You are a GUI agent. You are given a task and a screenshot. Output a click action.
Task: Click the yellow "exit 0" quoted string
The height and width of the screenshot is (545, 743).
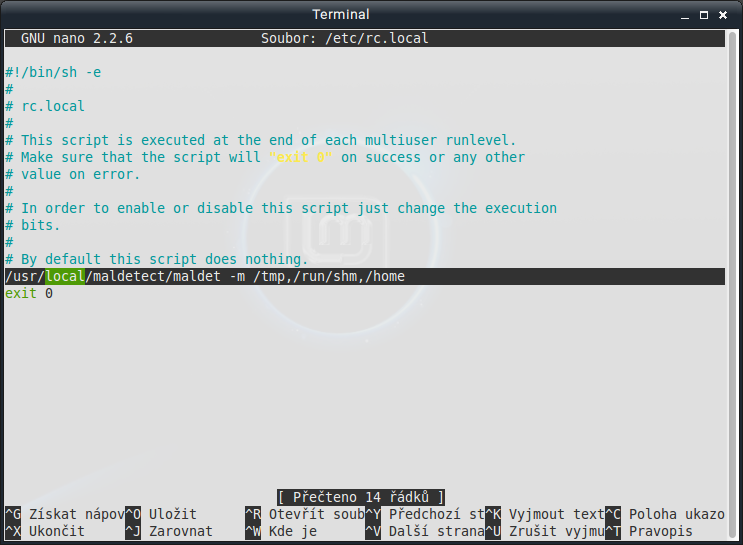(x=301, y=157)
